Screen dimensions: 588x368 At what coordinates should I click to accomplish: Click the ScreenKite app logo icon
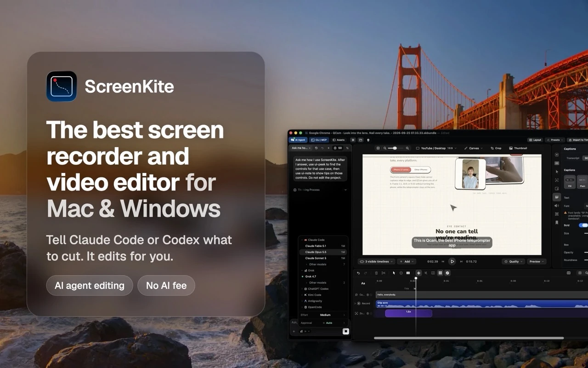point(62,86)
